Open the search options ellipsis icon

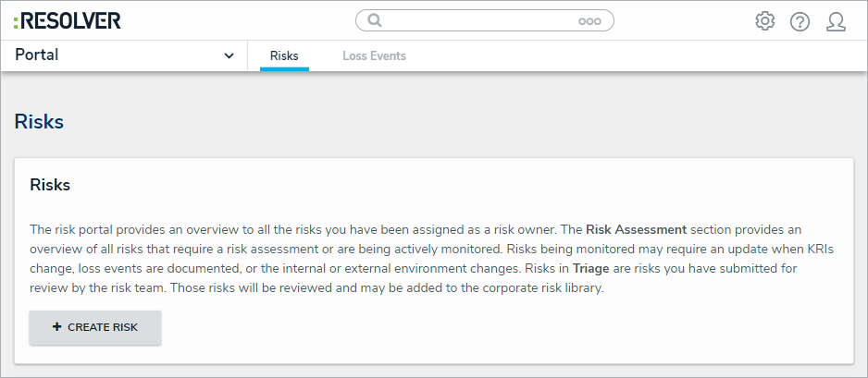tap(589, 21)
